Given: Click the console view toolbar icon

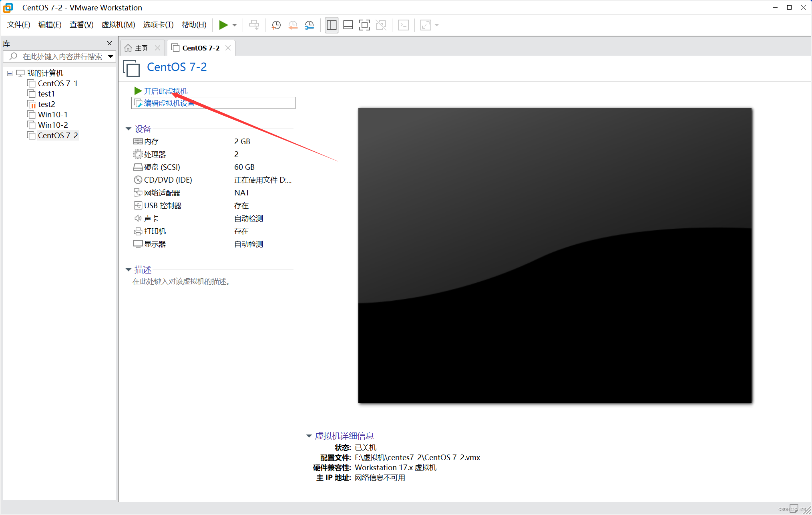Looking at the screenshot, I should pos(403,25).
